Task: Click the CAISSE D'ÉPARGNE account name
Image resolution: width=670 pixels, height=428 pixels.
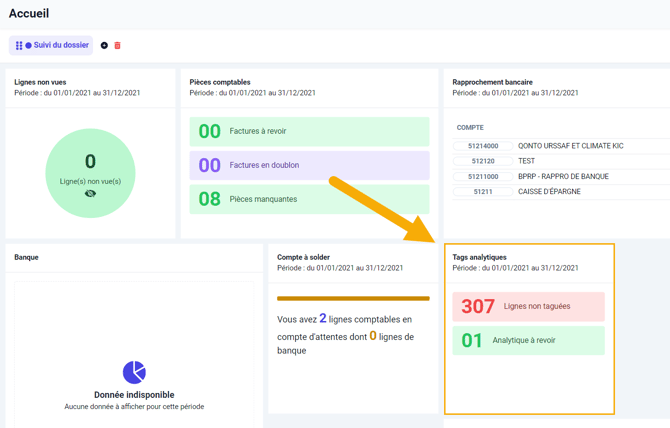Action: 549,192
